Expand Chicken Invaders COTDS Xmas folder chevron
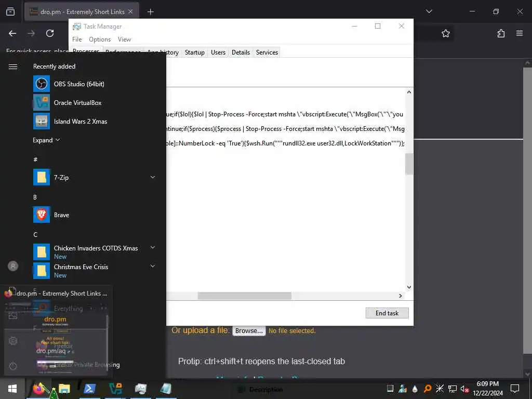This screenshot has height=399, width=532. tap(153, 248)
